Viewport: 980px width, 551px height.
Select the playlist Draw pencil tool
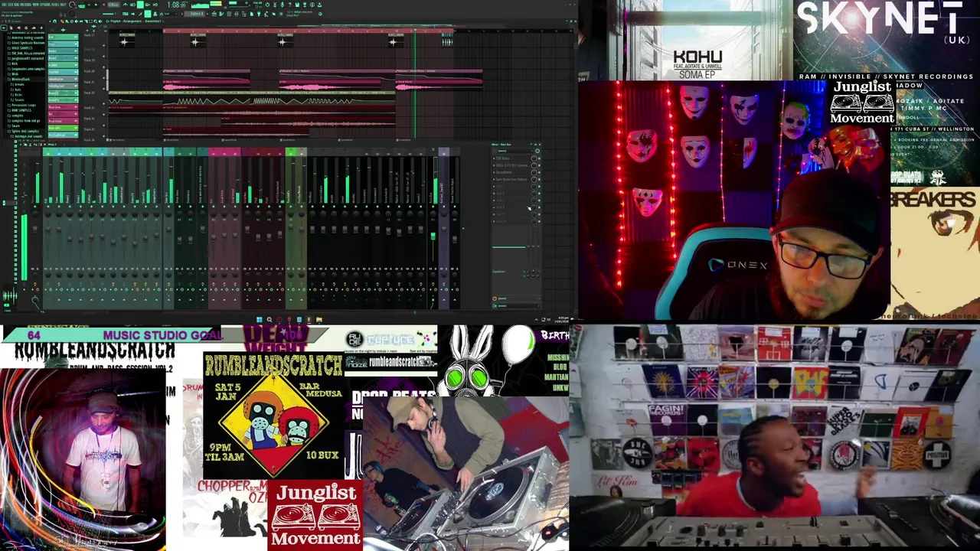[62, 21]
